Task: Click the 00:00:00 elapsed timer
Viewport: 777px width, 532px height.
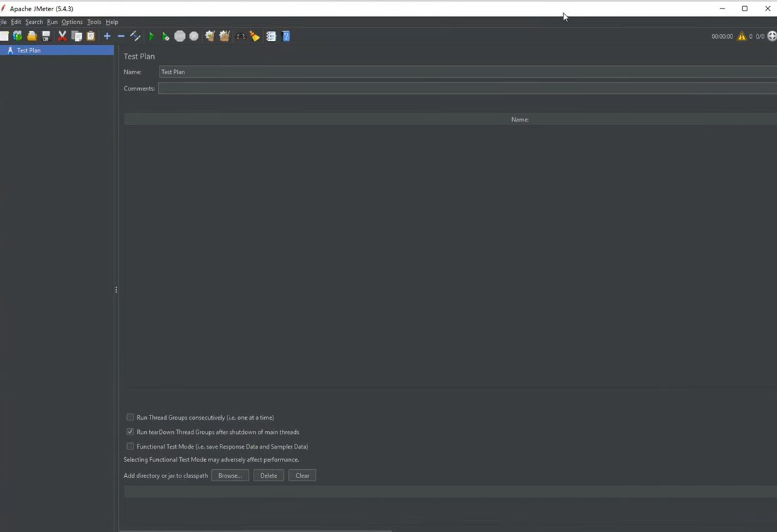Action: click(x=722, y=36)
